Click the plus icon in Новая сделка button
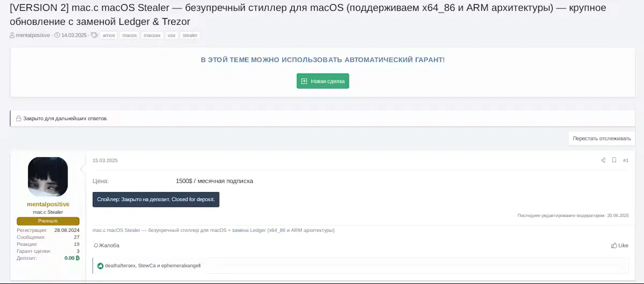 (304, 81)
